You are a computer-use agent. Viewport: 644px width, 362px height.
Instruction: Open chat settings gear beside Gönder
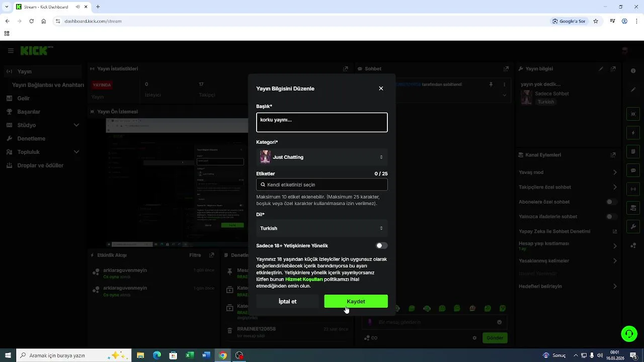474,338
